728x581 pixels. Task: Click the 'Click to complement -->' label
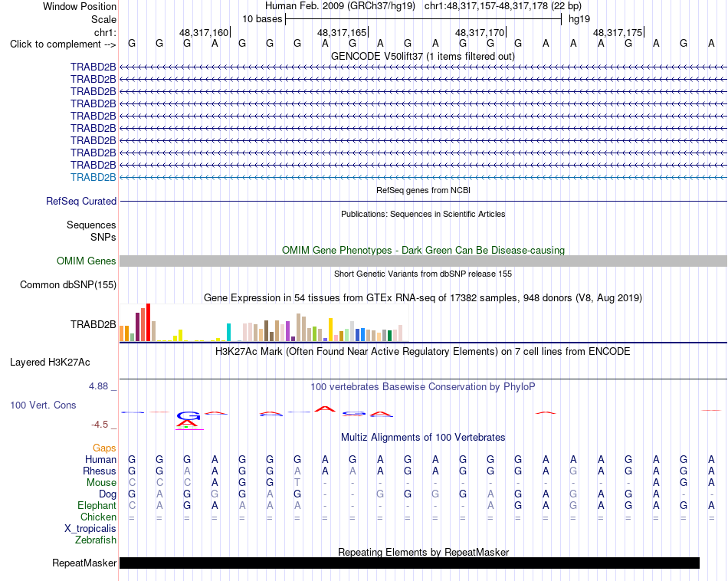tap(63, 44)
